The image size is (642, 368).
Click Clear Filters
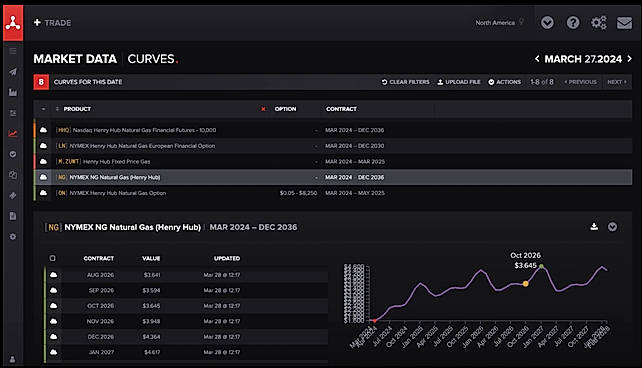coord(406,82)
